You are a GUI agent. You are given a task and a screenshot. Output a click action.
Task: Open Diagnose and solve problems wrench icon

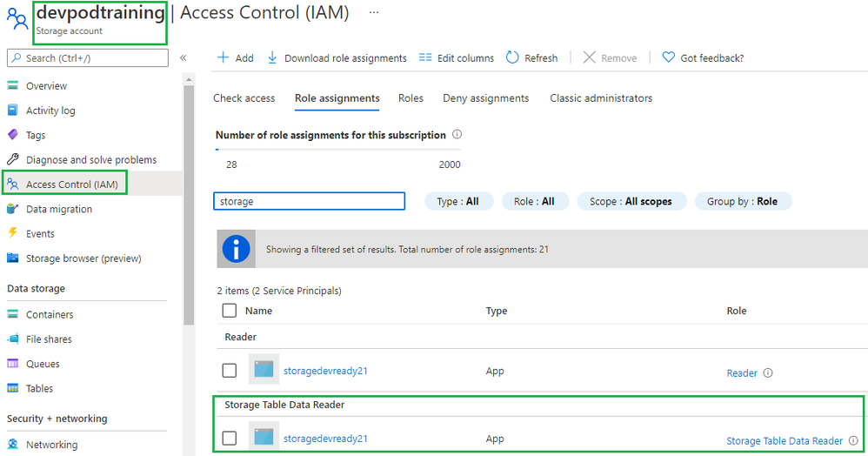(x=12, y=160)
